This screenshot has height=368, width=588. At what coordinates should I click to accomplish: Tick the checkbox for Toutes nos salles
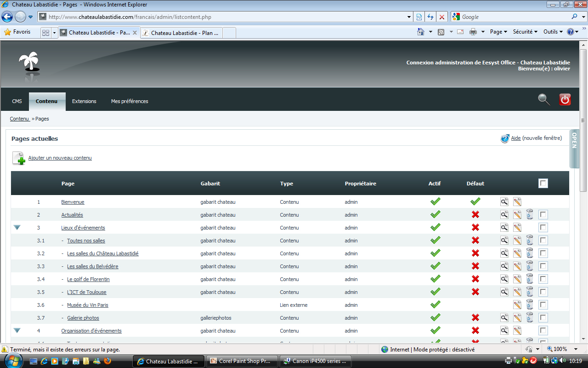pyautogui.click(x=543, y=240)
